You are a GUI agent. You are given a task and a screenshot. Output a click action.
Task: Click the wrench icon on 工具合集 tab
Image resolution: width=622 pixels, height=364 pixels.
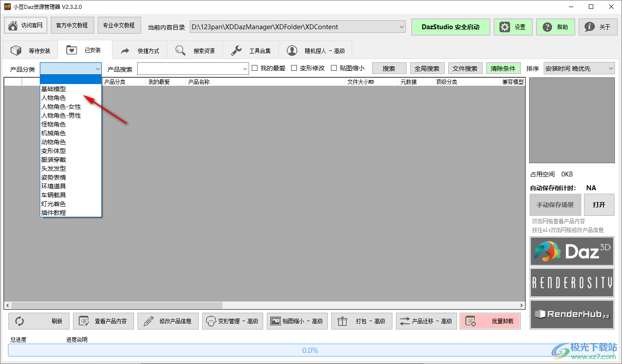[x=236, y=50]
